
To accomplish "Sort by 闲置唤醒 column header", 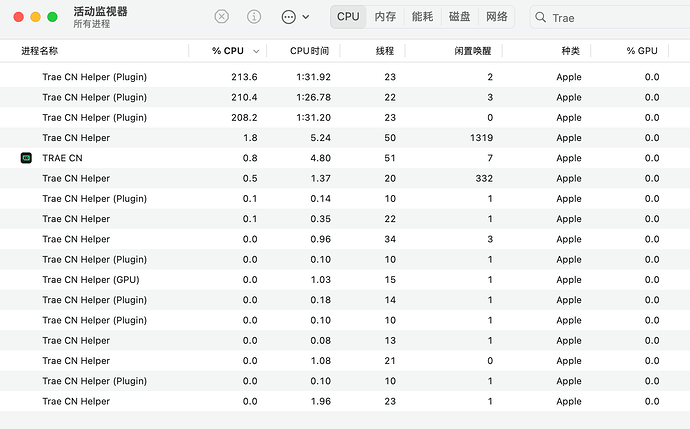I will click(473, 51).
